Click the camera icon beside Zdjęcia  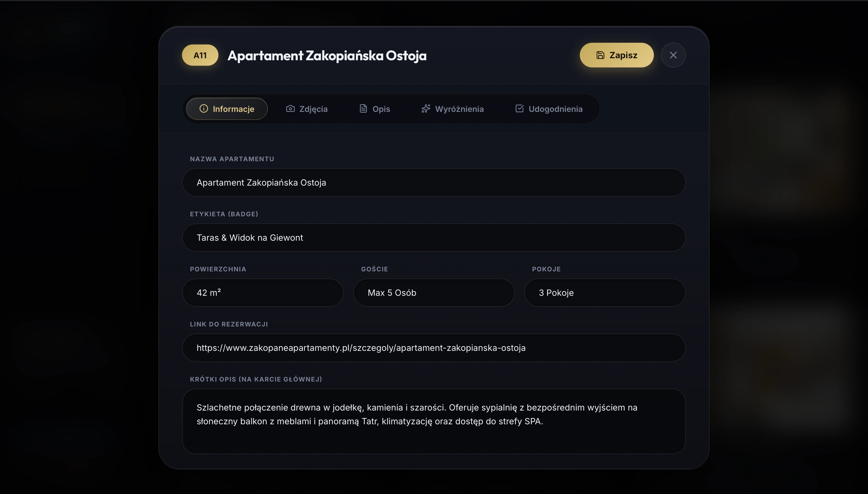click(290, 108)
